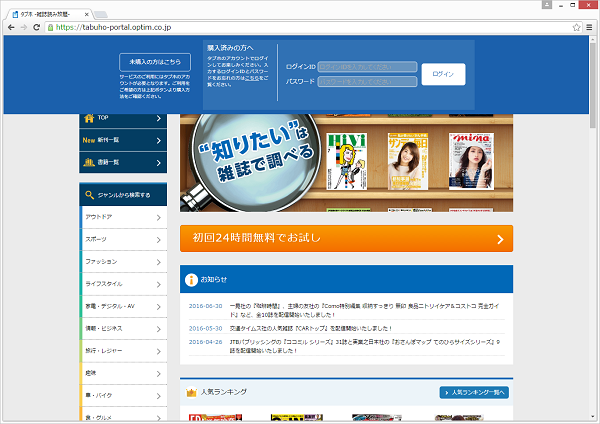Open ファッション genre via its chevron

[158, 262]
